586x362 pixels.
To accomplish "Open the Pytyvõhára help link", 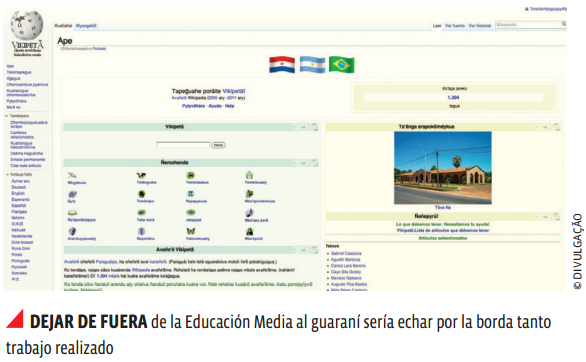I will click(193, 106).
